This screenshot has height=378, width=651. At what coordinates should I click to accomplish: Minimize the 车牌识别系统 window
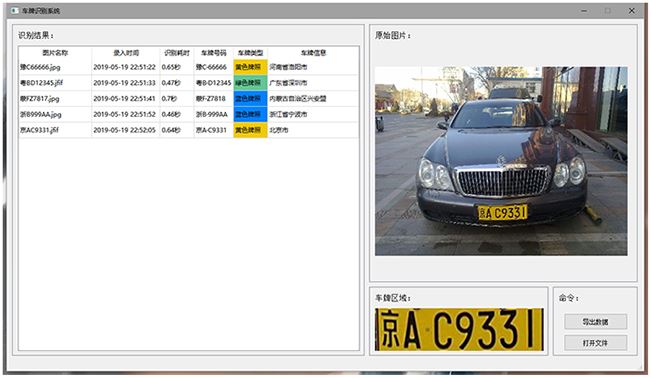click(584, 11)
